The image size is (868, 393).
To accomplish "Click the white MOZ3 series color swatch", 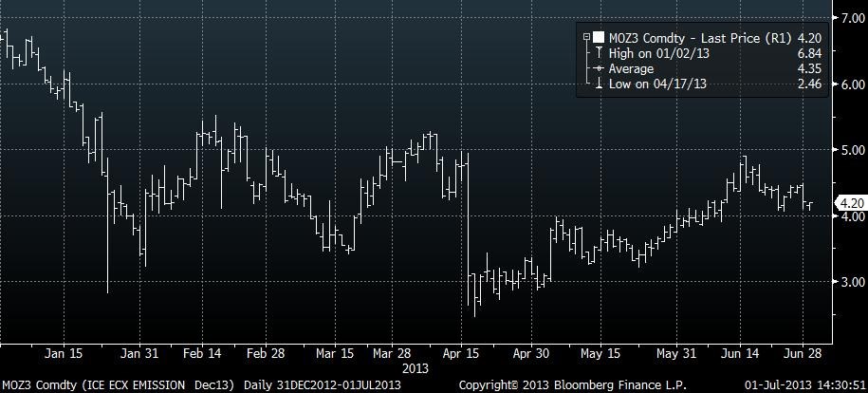I will [x=599, y=38].
